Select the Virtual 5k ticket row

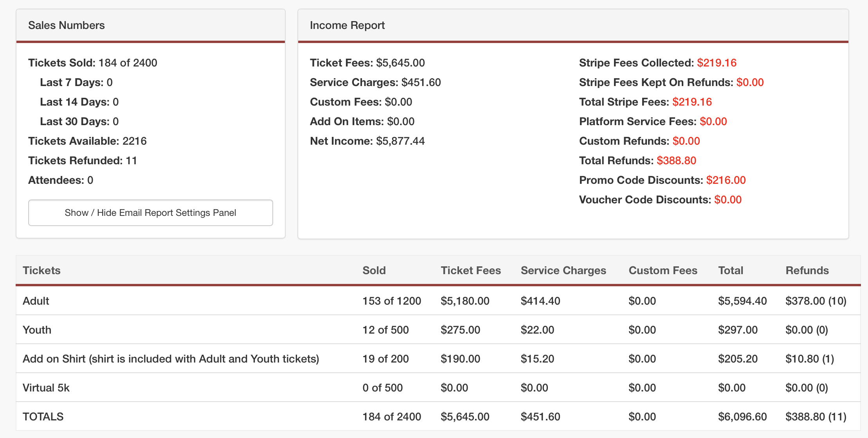[46, 388]
